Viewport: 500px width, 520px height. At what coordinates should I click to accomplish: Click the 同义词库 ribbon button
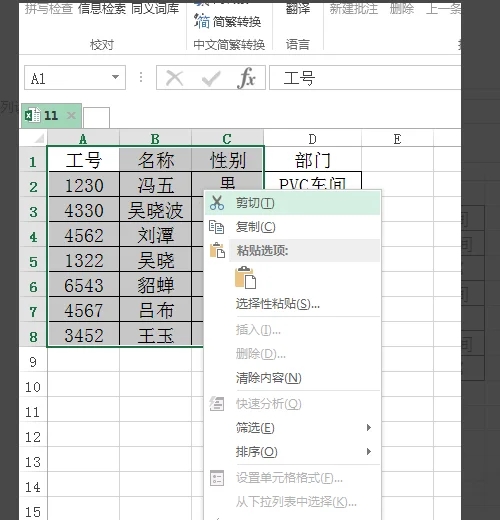coord(155,9)
